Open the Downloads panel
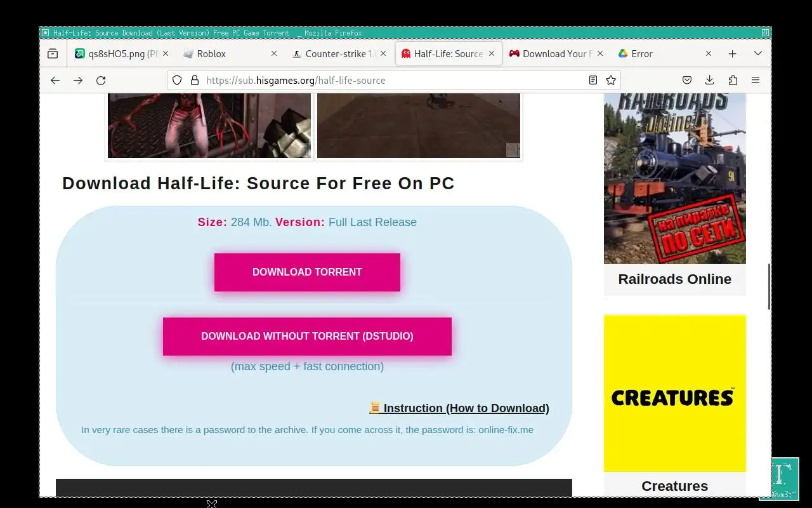 [x=710, y=80]
